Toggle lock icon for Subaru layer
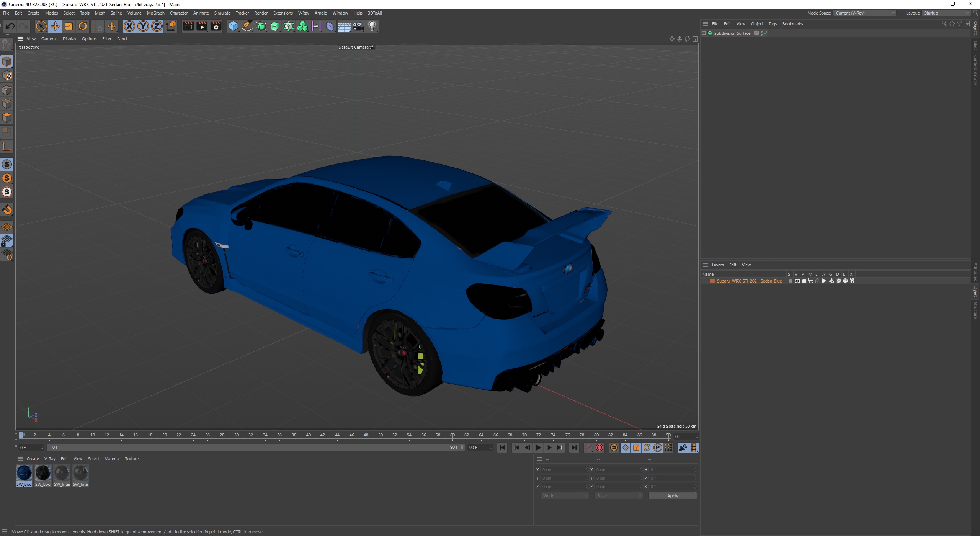The width and height of the screenshot is (980, 536). 817,281
